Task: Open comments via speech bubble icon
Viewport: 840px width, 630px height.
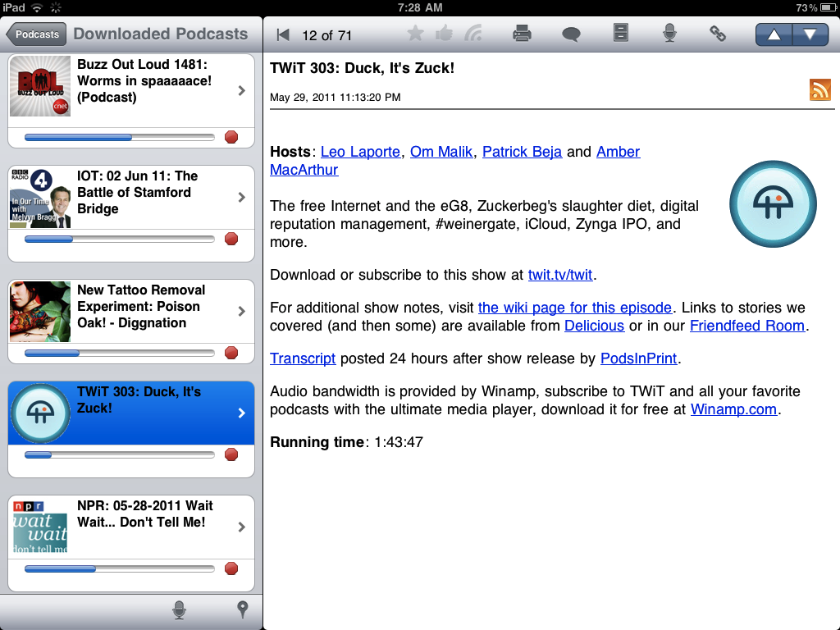Action: point(571,34)
